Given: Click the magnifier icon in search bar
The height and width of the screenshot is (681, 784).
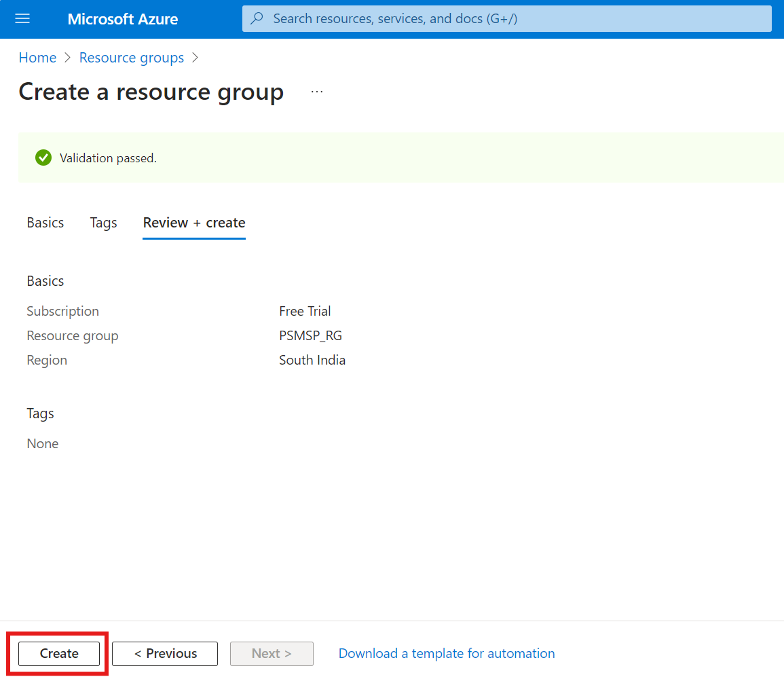Looking at the screenshot, I should point(257,19).
